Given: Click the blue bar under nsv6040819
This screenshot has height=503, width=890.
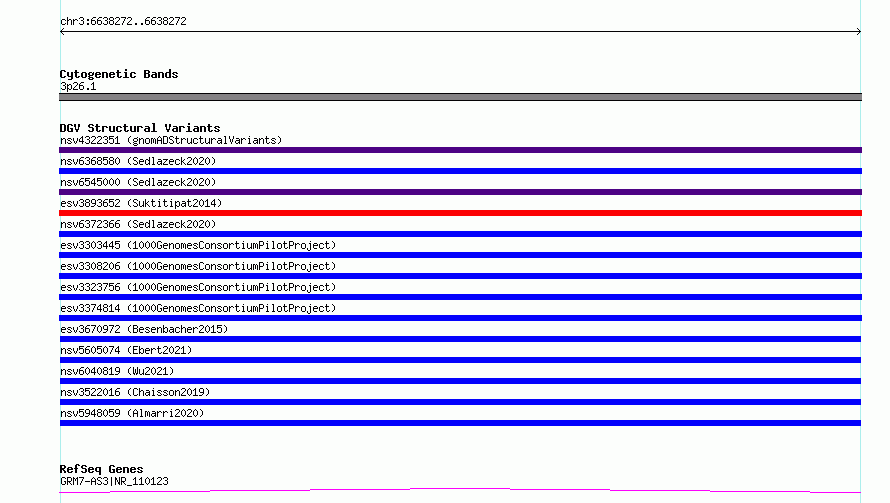Looking at the screenshot, I should (460, 381).
